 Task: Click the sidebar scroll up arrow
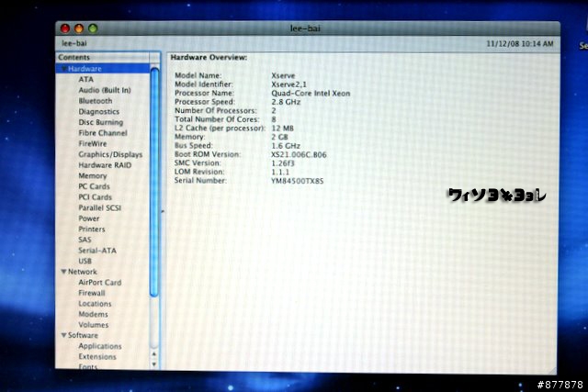point(154,354)
